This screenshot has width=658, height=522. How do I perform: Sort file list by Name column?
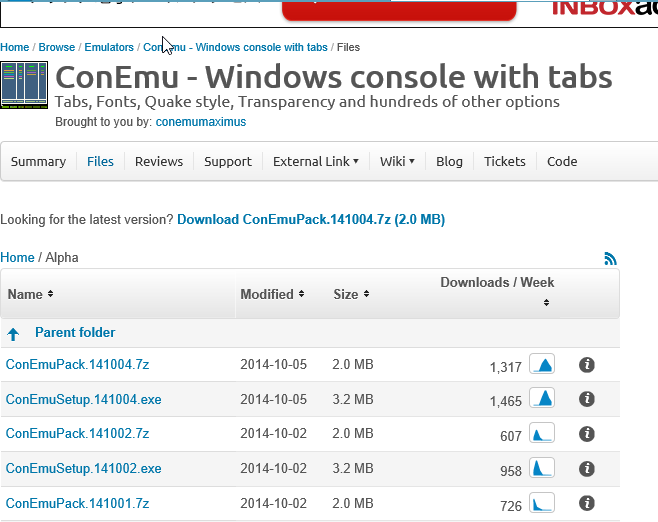point(31,294)
